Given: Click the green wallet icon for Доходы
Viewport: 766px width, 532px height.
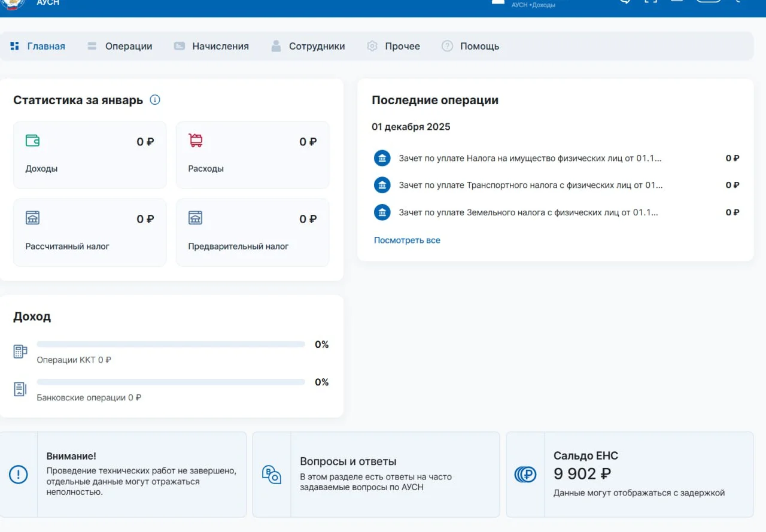Looking at the screenshot, I should (x=33, y=141).
